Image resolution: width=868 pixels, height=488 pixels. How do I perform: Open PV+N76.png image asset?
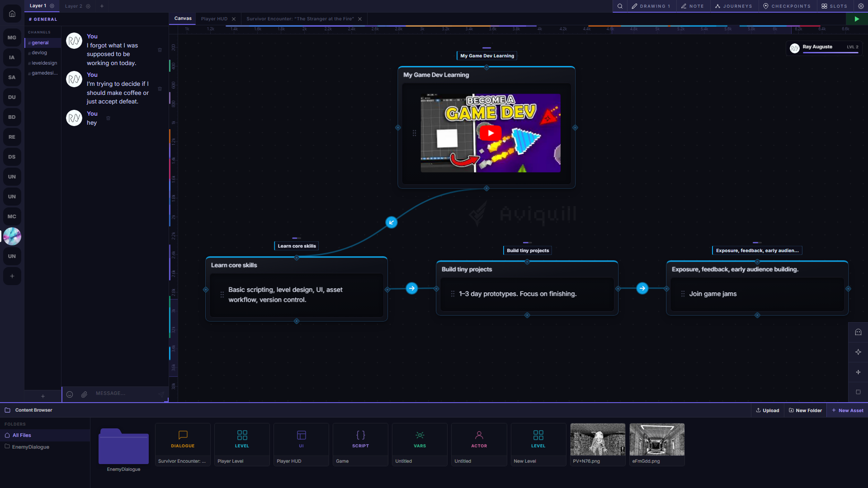[x=598, y=445]
